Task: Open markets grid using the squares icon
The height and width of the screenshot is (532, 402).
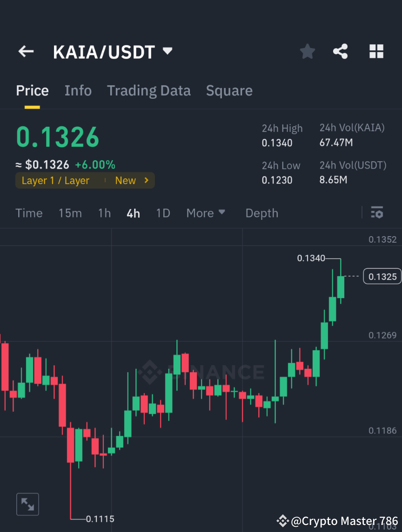Action: 376,51
